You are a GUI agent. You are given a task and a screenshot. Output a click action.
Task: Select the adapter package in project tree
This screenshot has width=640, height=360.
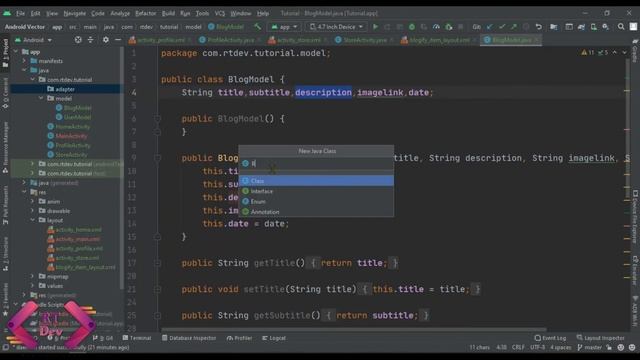[64, 89]
